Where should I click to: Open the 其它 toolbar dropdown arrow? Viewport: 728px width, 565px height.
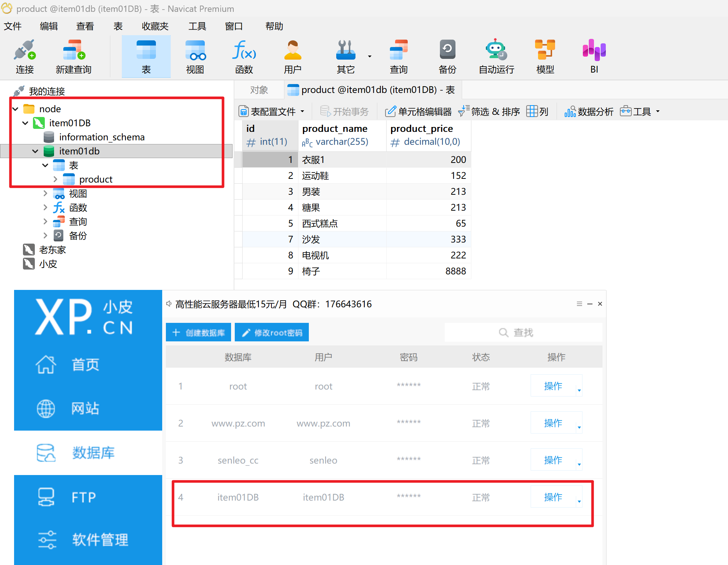point(369,56)
